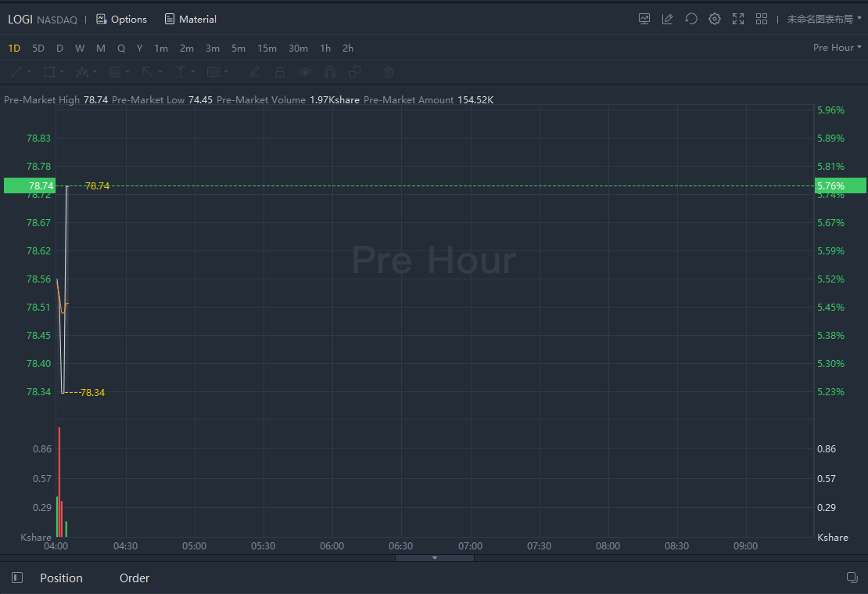Collapse the chart using bottom arrow handle
This screenshot has height=594, width=868.
[435, 558]
